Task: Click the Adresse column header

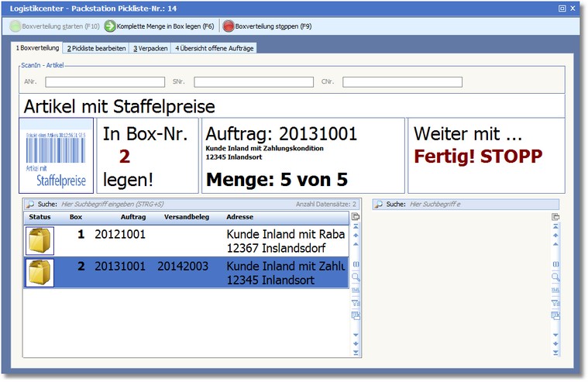Action: [x=239, y=217]
